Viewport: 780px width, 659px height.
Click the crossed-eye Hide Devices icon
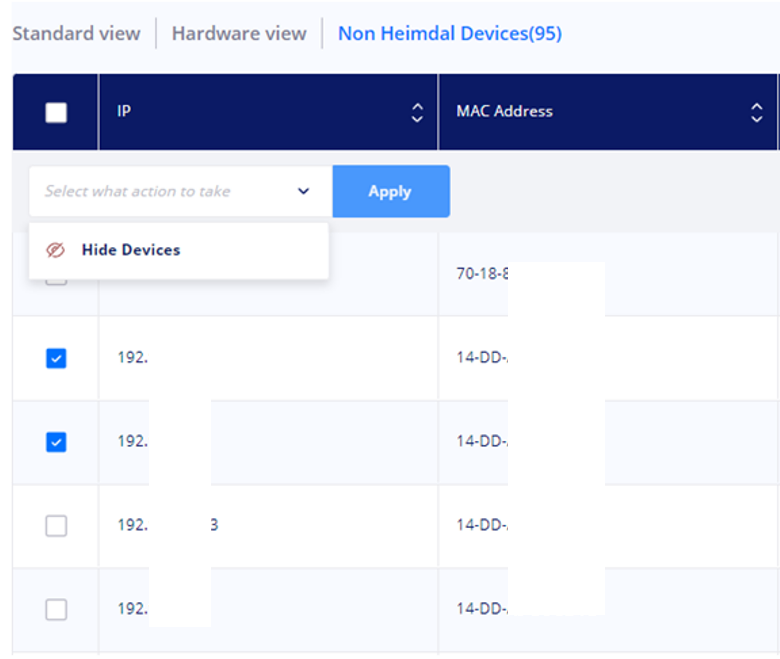(55, 250)
